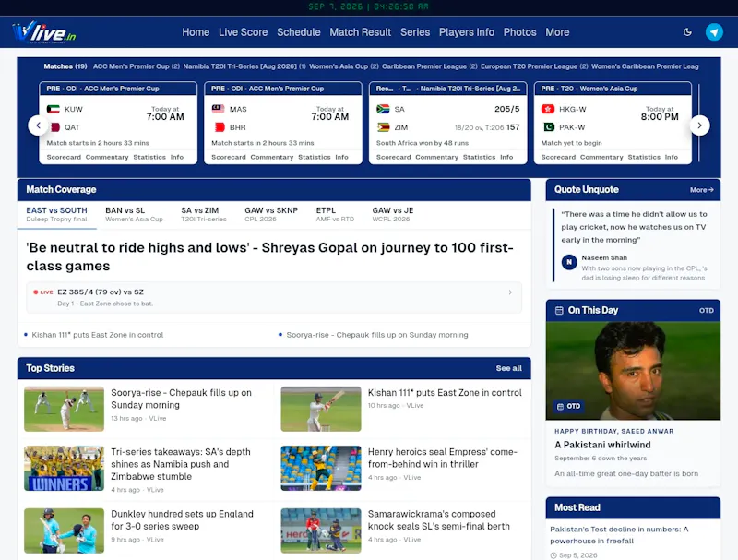Image resolution: width=738 pixels, height=560 pixels.
Task: Open Soorya-rise story thumbnail
Action: 64,409
